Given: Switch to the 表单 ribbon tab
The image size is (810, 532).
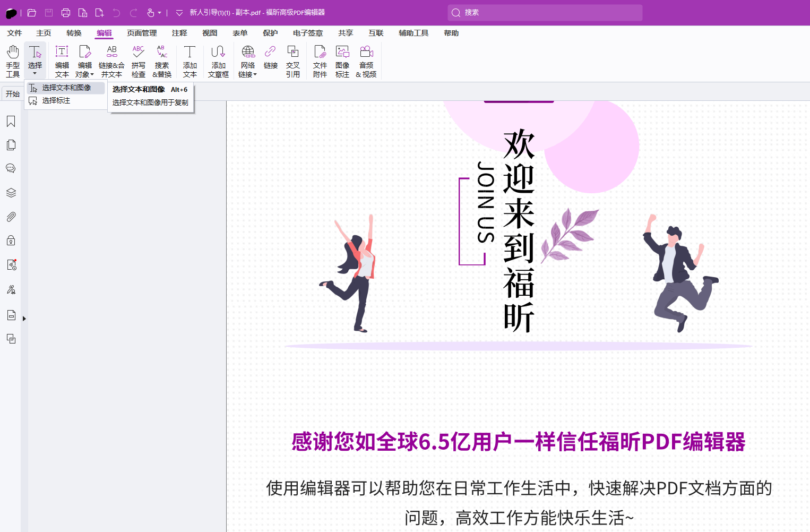Looking at the screenshot, I should coord(240,33).
